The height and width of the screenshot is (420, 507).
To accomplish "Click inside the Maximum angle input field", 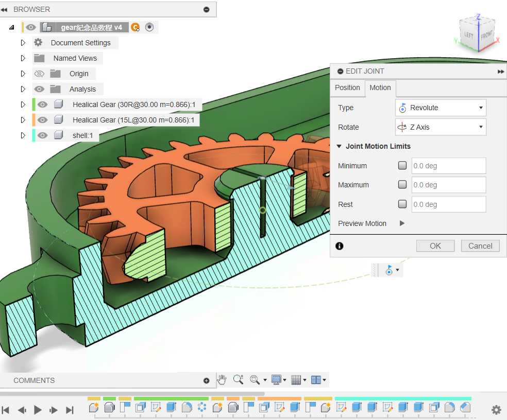I will pos(448,185).
